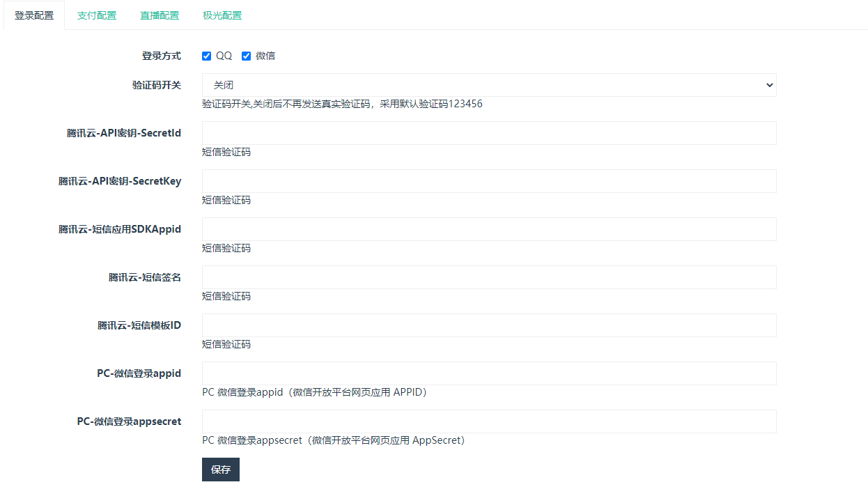Open the 极光配置 tab

click(222, 15)
